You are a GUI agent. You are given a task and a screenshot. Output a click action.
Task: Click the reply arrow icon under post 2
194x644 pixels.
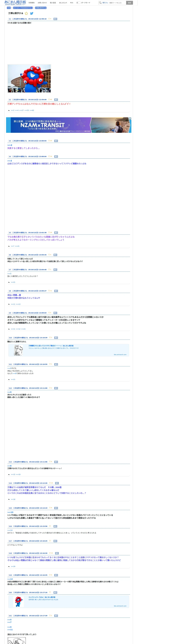9,111
